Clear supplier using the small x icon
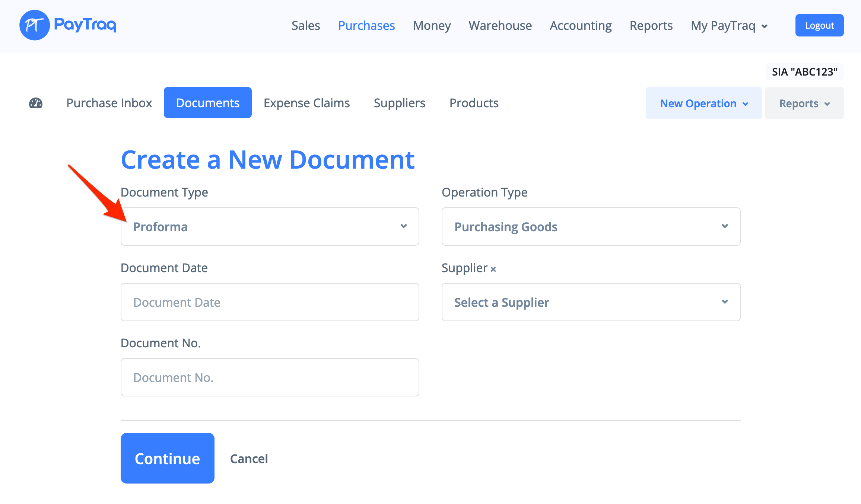Viewport: 861px width, 504px height. point(493,269)
